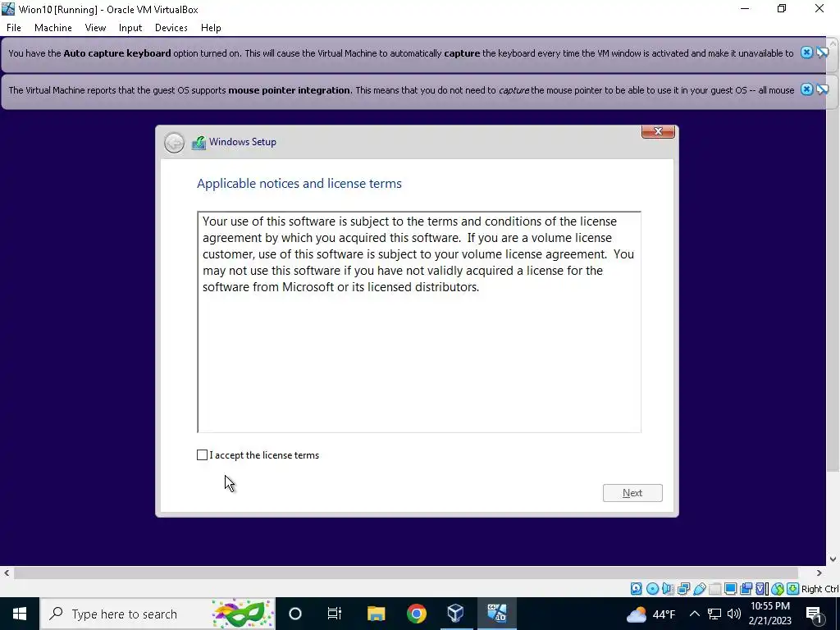Click the Applicable notices and license terms heading
This screenshot has height=630, width=840.
[x=299, y=183]
